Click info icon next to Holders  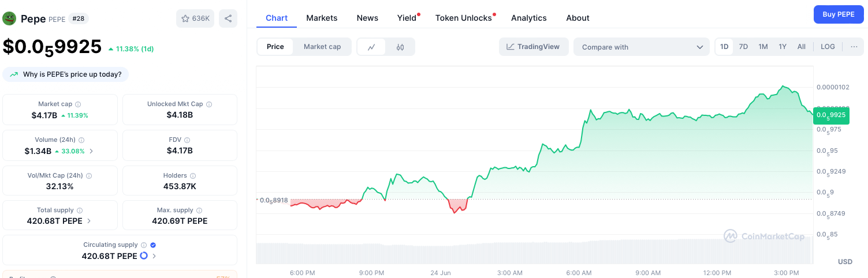click(x=193, y=176)
